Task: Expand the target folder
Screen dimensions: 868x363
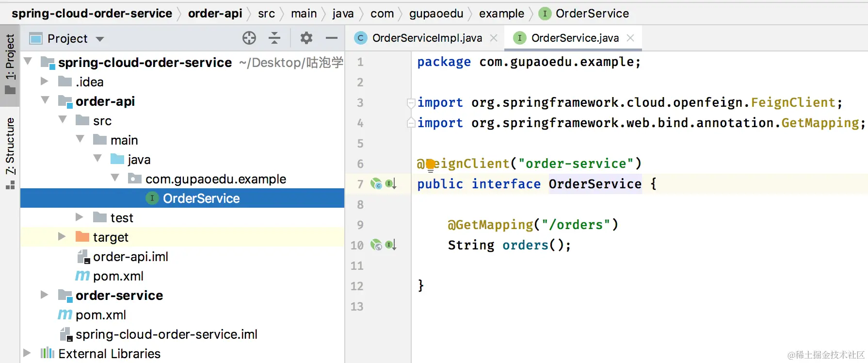Action: pos(62,237)
